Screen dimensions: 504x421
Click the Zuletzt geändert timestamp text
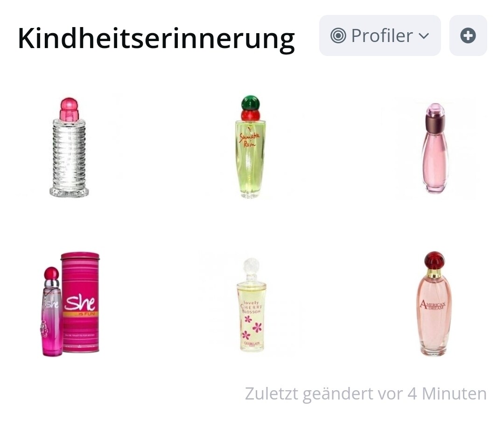(366, 393)
